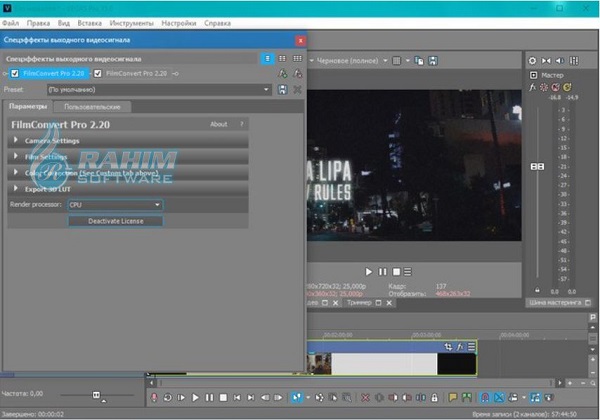Click the Deactivate License button
Image resolution: width=600 pixels, height=420 pixels.
115,220
